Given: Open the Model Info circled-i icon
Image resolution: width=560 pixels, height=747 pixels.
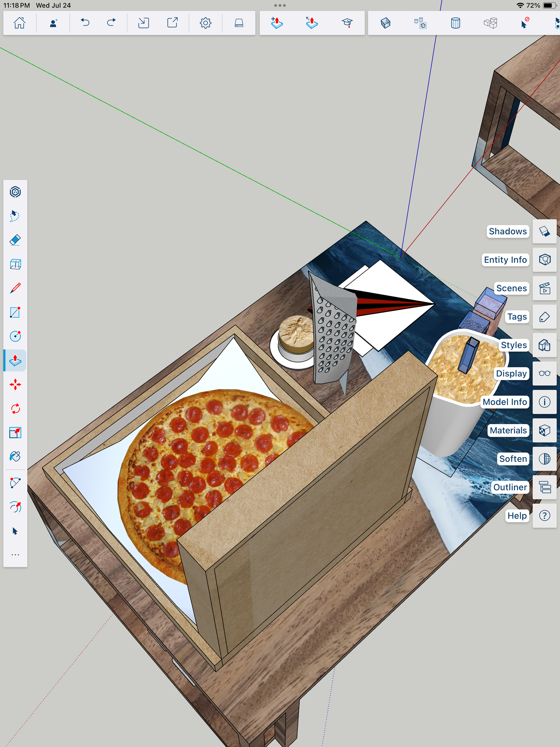Looking at the screenshot, I should point(545,402).
